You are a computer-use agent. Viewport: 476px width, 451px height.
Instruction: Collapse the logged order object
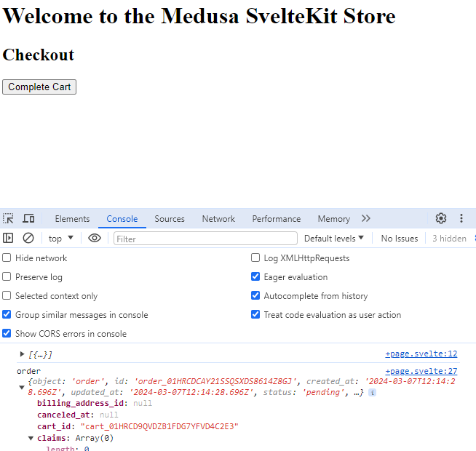pyautogui.click(x=22, y=387)
